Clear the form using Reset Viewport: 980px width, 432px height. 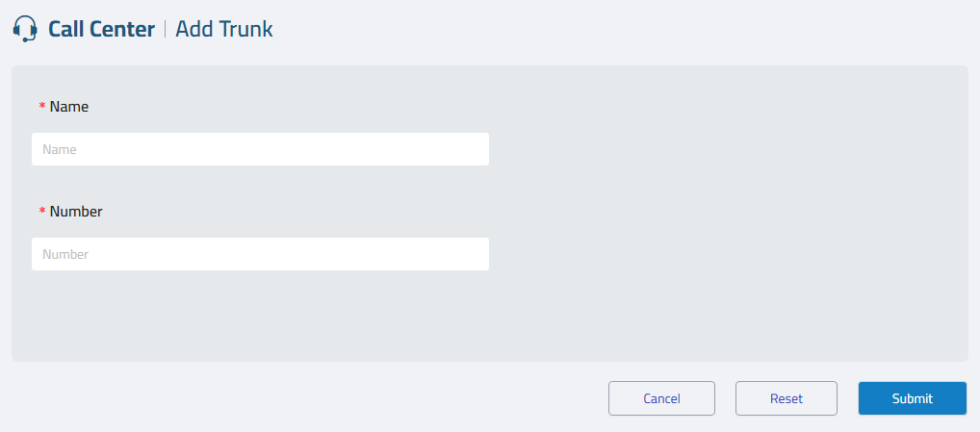(x=786, y=398)
